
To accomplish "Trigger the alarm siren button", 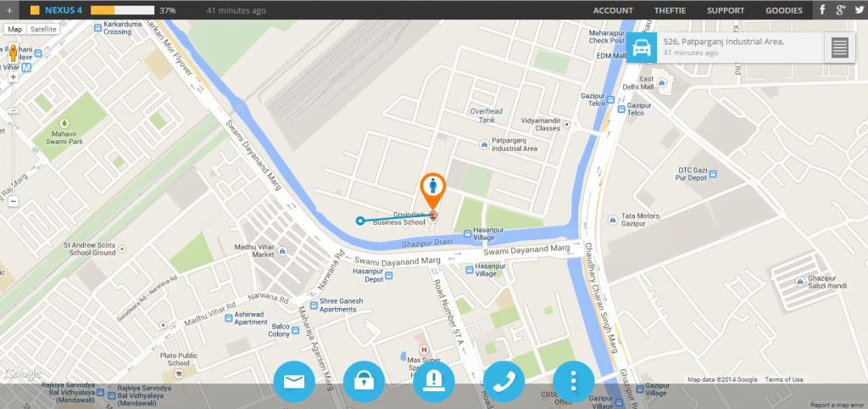I will coord(434,382).
